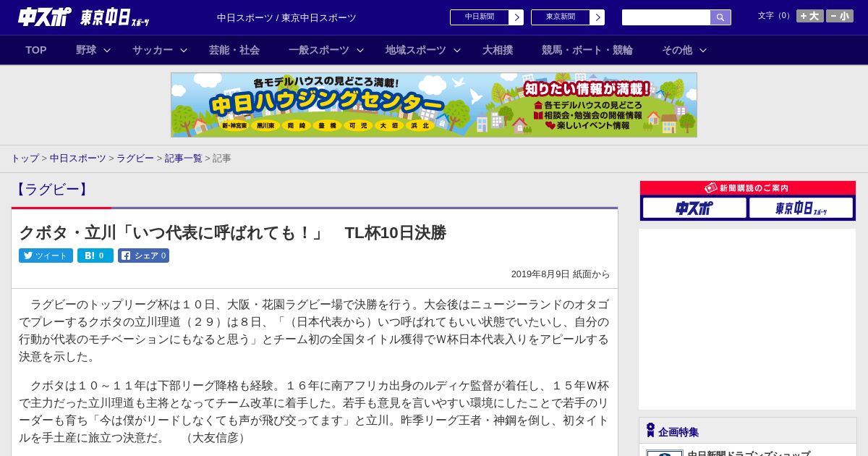
Task: Go to トップ breadcrumb link
Action: (25, 158)
